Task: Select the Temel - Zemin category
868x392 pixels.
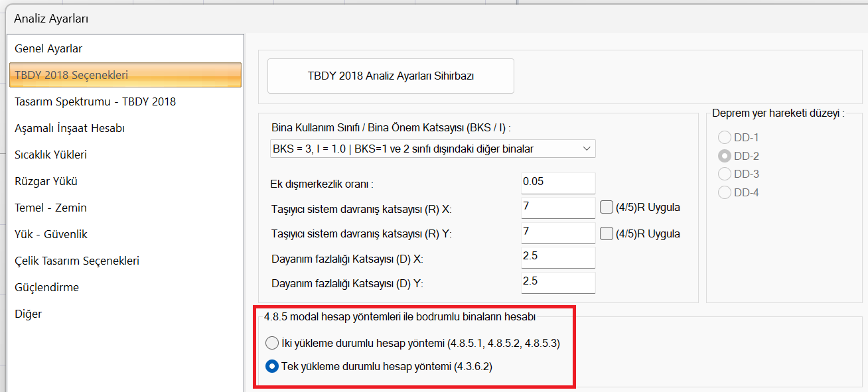Action: 50,208
